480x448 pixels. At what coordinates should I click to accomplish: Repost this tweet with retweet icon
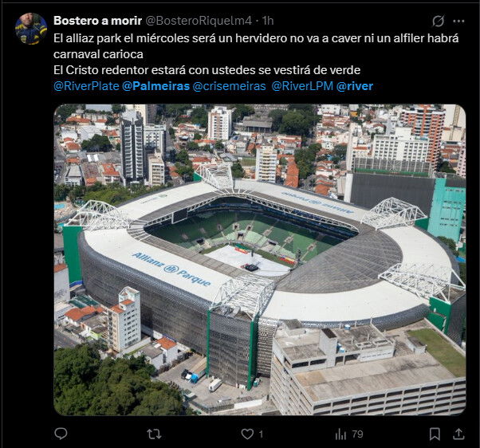pyautogui.click(x=154, y=434)
